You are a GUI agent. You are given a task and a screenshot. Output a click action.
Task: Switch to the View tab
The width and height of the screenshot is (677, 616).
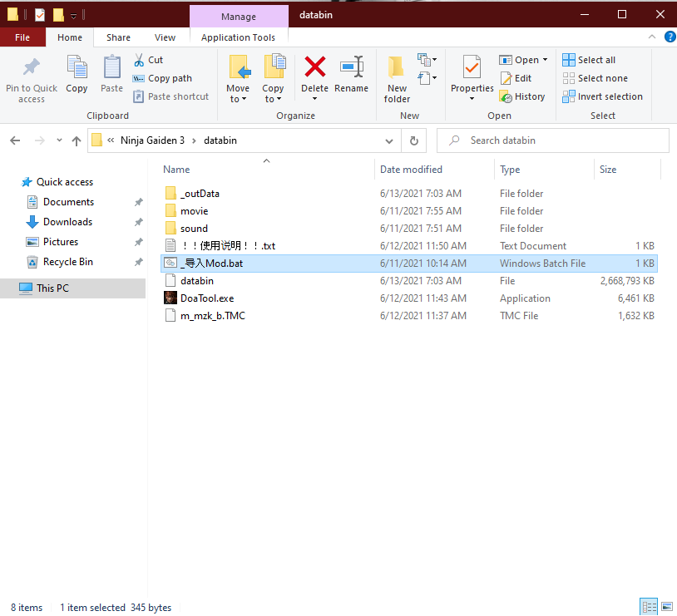pos(165,37)
